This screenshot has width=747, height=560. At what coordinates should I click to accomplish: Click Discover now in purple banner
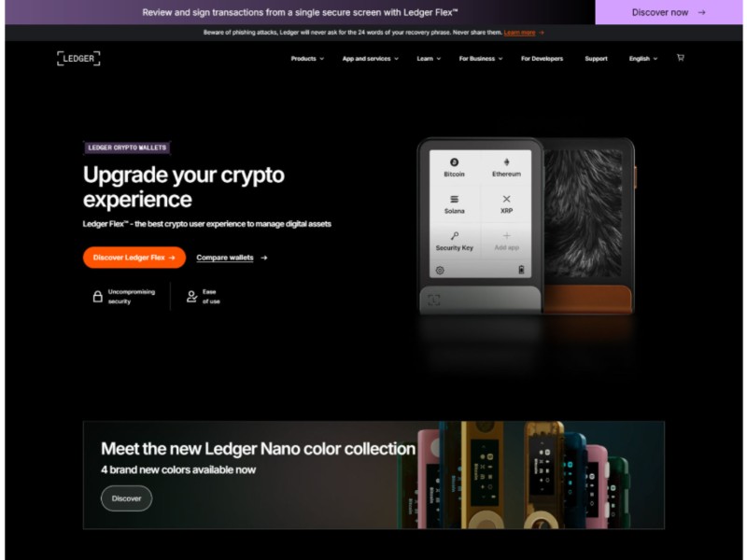point(669,12)
